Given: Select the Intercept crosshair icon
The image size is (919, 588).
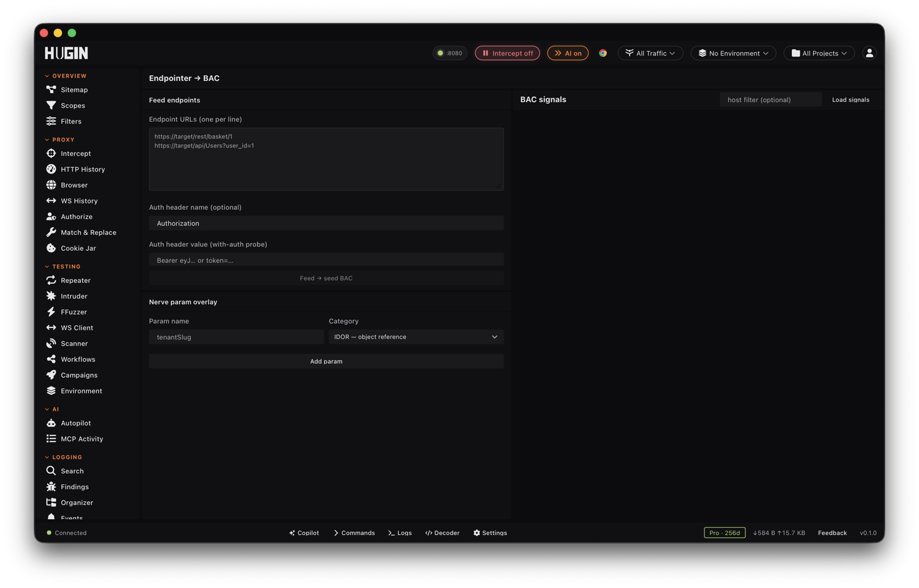Looking at the screenshot, I should coord(51,154).
